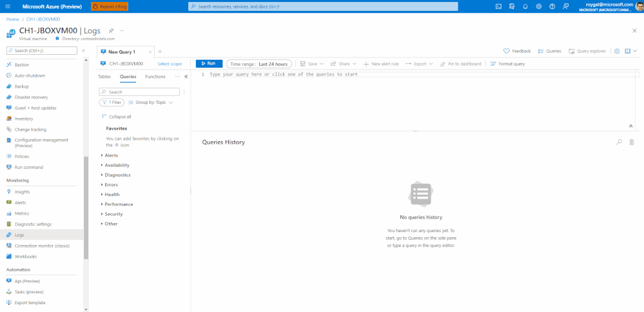The image size is (644, 312).
Task: Open the notifications bell
Action: point(525,6)
